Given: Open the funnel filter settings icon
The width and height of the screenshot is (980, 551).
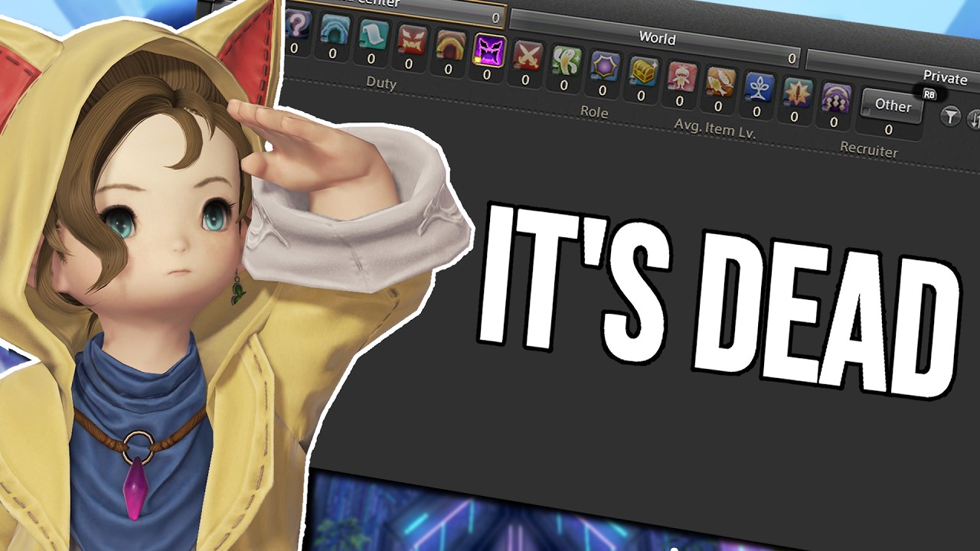Looking at the screenshot, I should [x=950, y=116].
